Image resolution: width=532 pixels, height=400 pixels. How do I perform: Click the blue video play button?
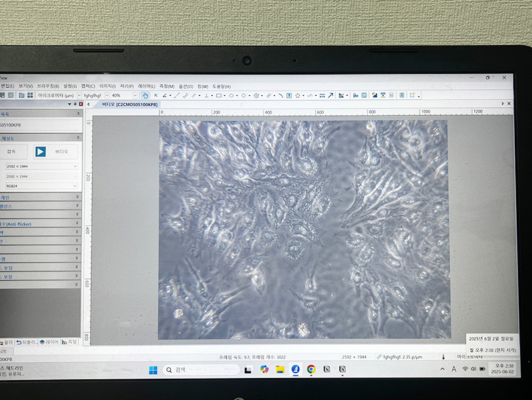coord(41,151)
